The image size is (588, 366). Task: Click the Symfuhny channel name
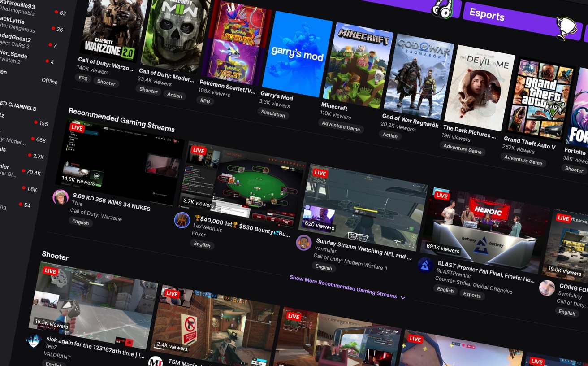tap(571, 296)
